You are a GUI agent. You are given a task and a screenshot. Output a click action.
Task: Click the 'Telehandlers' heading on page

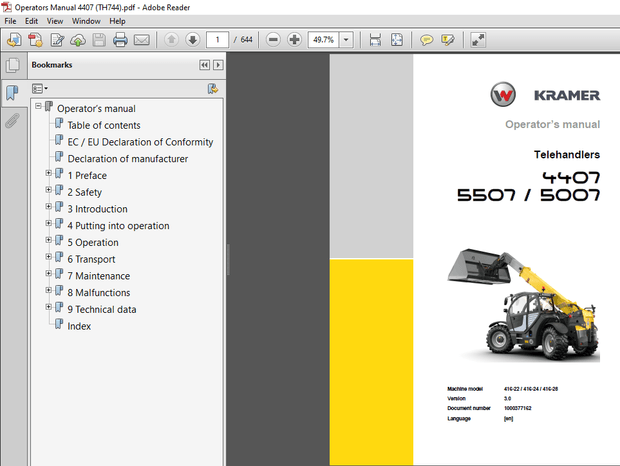567,155
